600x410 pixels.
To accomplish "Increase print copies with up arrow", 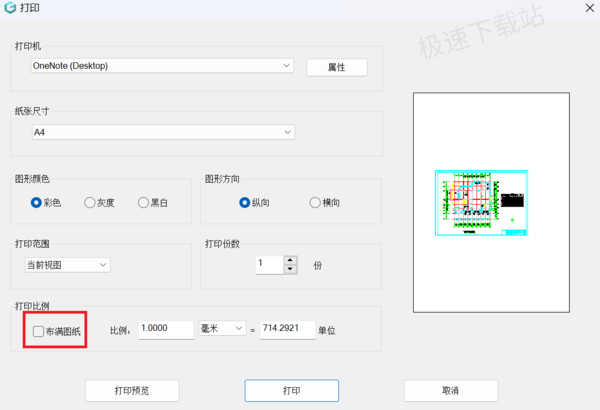I will (290, 260).
